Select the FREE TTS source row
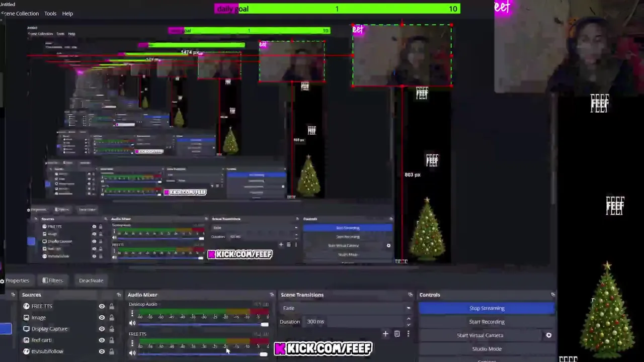 tap(68, 306)
